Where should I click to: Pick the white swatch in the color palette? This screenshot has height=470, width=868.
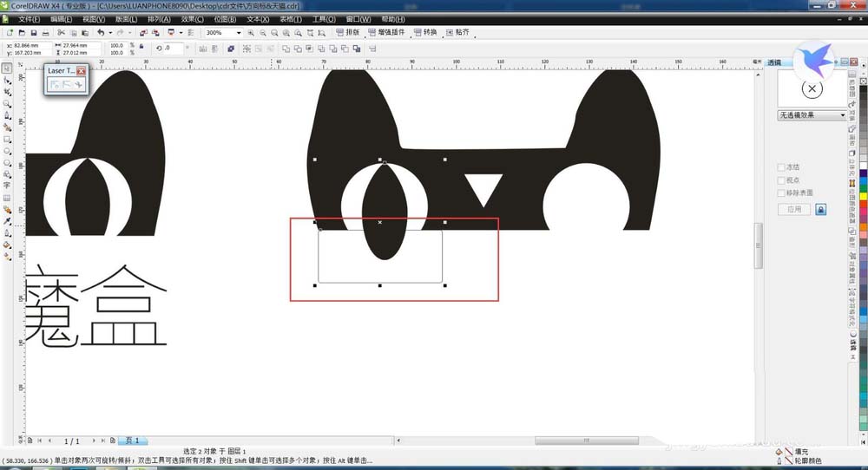[863, 166]
